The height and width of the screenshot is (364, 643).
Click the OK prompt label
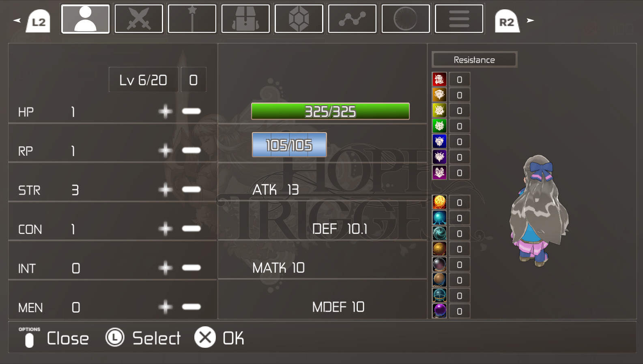(234, 338)
